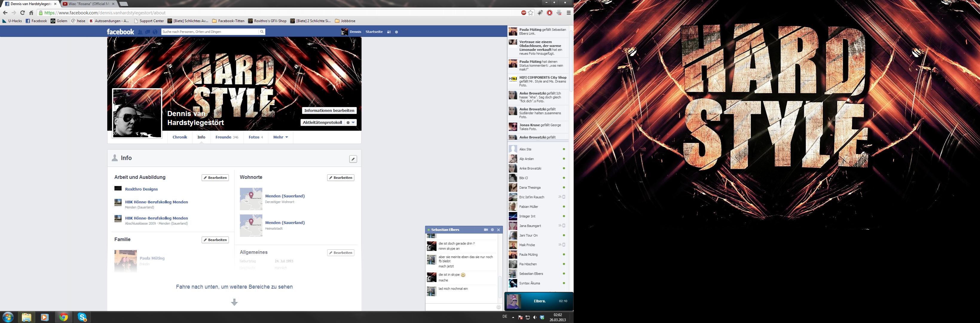The width and height of the screenshot is (980, 323).
Task: Open chat options gear in Sebastian chat
Action: coord(492,230)
